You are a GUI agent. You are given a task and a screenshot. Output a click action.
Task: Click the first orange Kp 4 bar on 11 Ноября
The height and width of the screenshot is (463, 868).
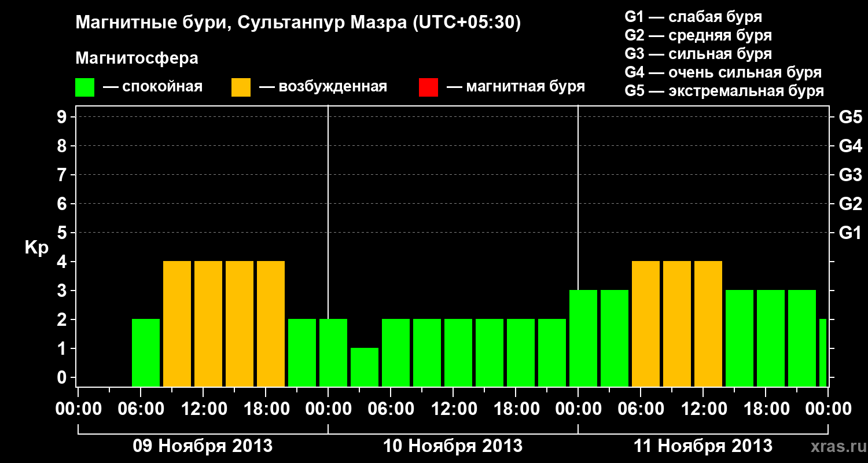click(x=646, y=324)
